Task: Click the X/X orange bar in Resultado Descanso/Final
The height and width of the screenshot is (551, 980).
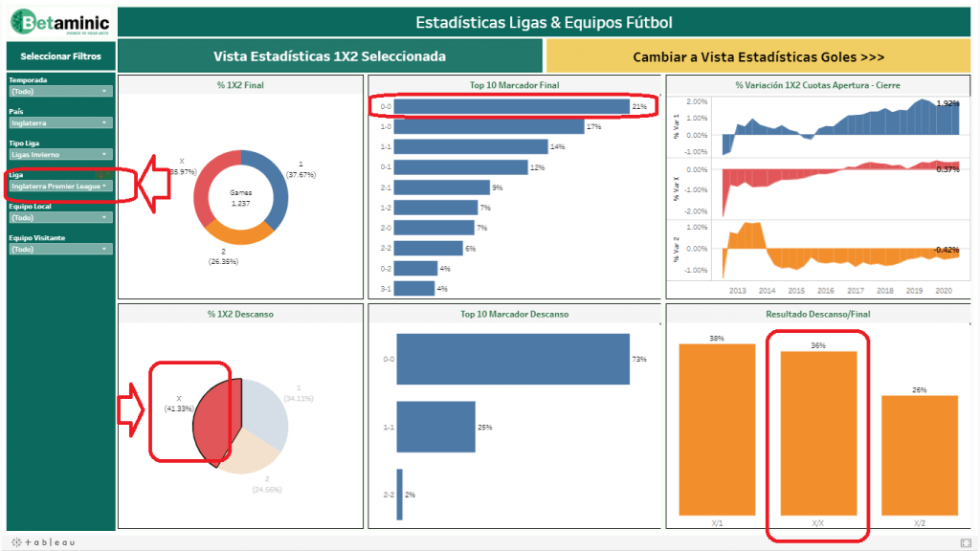Action: tap(818, 432)
